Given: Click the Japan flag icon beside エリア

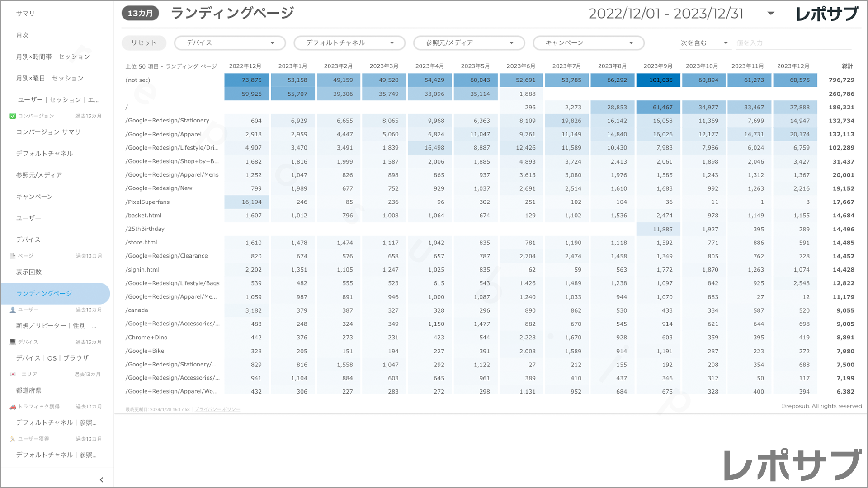Looking at the screenshot, I should pos(13,374).
